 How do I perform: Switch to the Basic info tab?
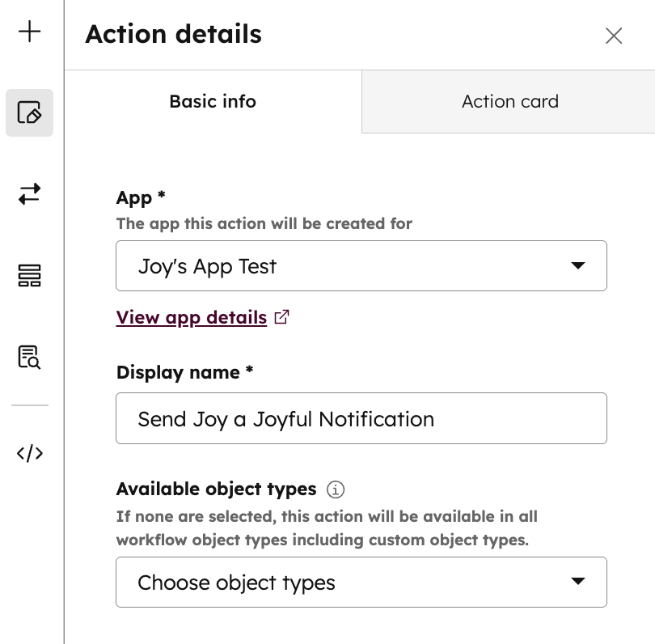[213, 102]
